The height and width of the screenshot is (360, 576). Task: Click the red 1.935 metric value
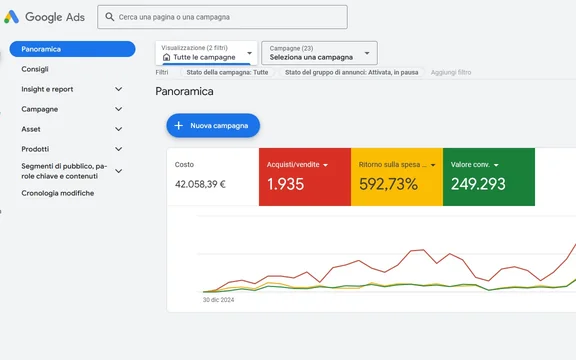click(x=286, y=184)
